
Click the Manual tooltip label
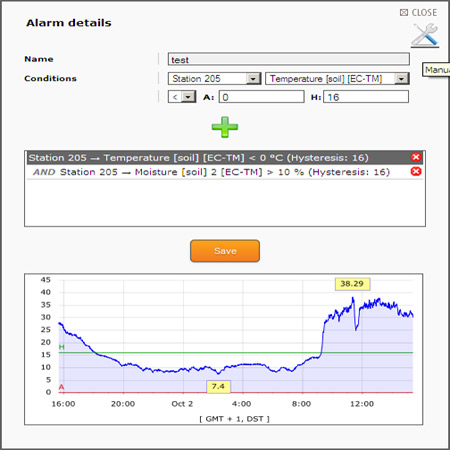coord(436,70)
